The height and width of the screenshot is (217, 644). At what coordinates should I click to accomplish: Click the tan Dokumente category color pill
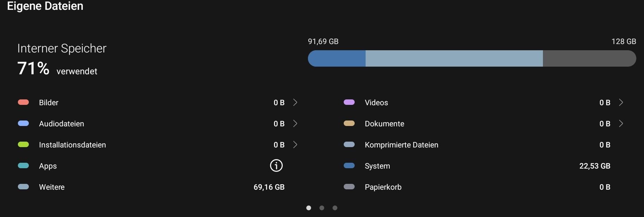coord(349,123)
